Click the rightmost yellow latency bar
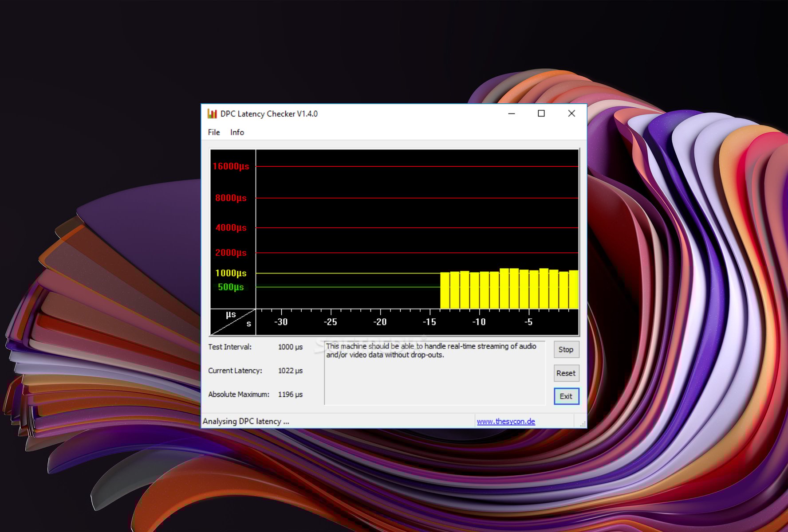788x532 pixels. [573, 289]
